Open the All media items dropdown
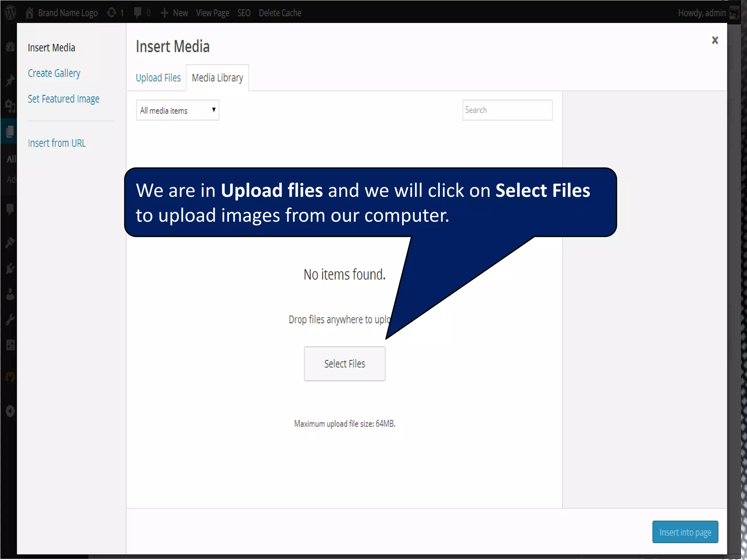This screenshot has height=560, width=747. [x=178, y=110]
